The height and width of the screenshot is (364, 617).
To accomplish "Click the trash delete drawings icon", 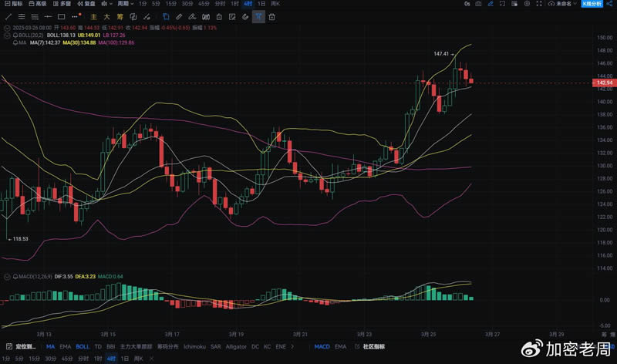I will pos(272,16).
